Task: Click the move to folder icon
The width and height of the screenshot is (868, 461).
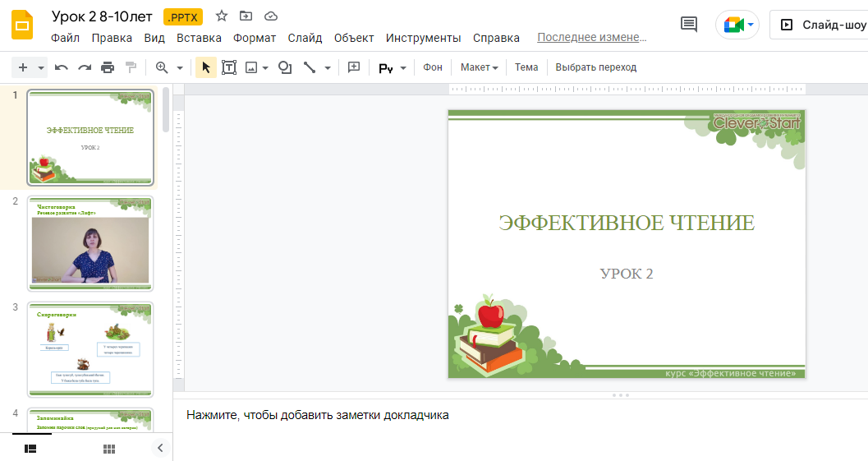Action: [x=246, y=16]
